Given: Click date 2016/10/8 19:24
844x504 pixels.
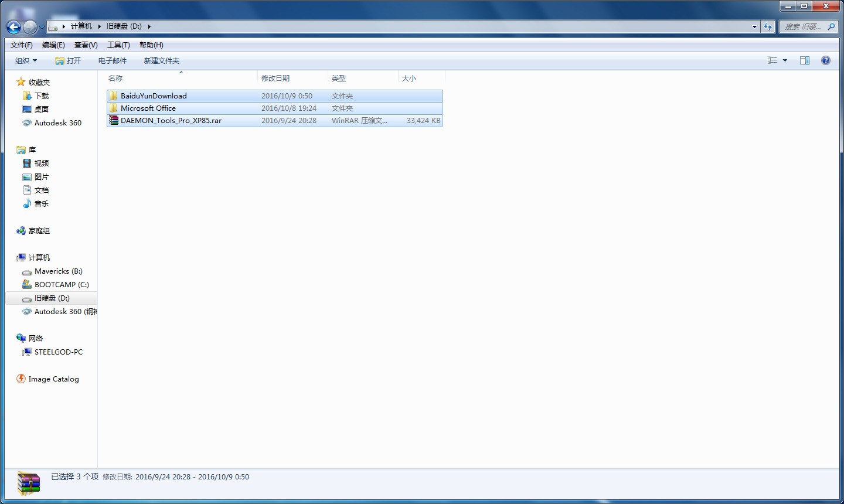Looking at the screenshot, I should pos(289,108).
